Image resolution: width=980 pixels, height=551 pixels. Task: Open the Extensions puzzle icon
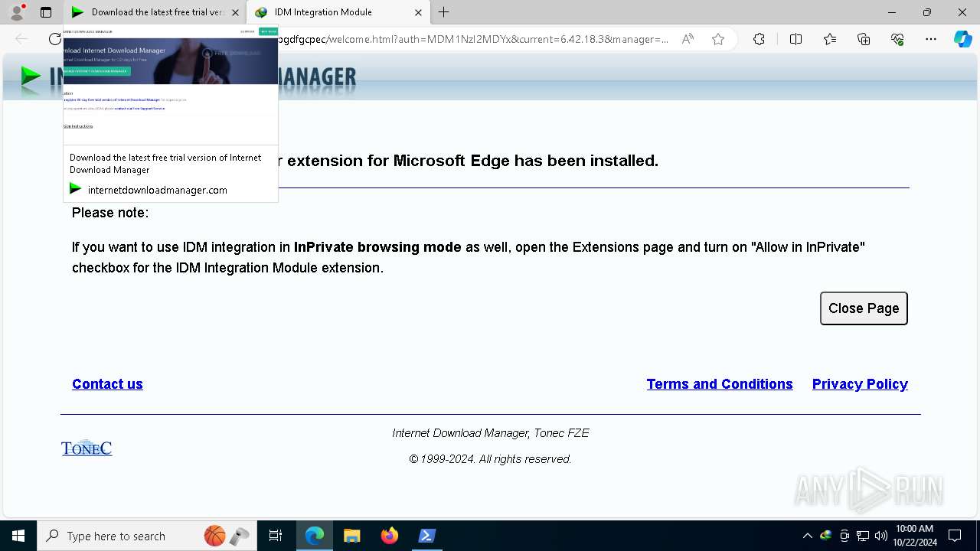759,39
